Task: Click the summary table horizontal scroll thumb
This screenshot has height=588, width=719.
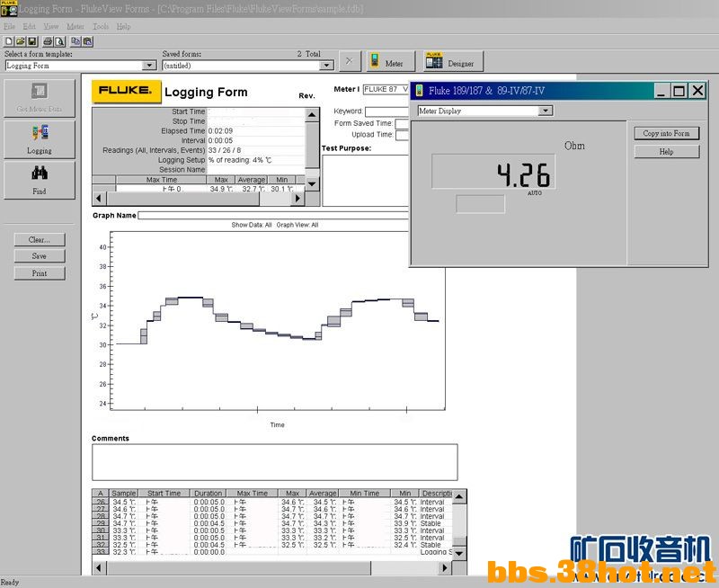Action: coord(183,199)
